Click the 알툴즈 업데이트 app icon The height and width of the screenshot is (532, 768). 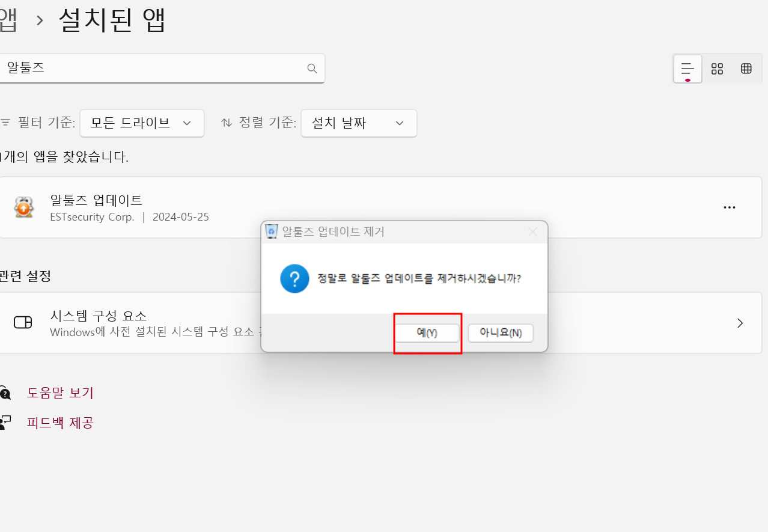[x=23, y=207]
